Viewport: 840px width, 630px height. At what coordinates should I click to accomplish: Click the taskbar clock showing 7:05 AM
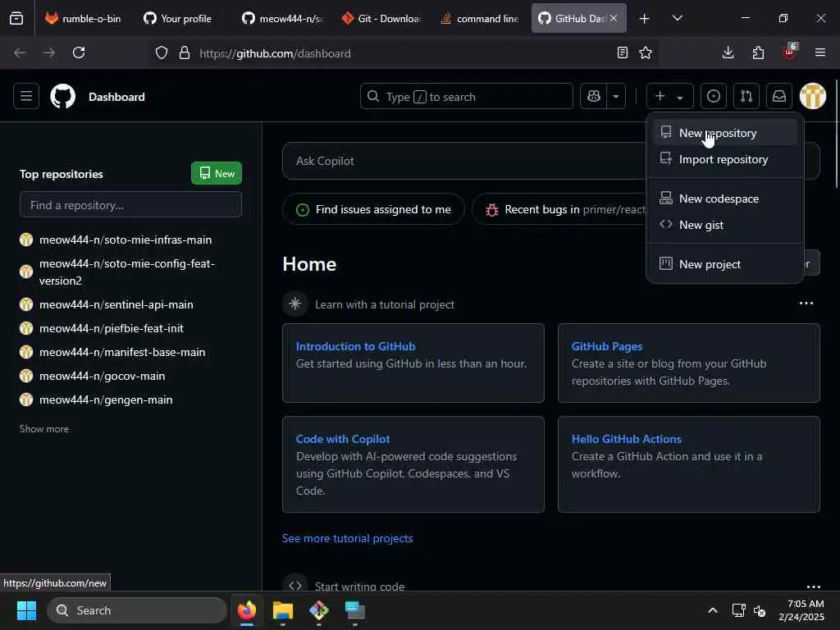pyautogui.click(x=801, y=610)
